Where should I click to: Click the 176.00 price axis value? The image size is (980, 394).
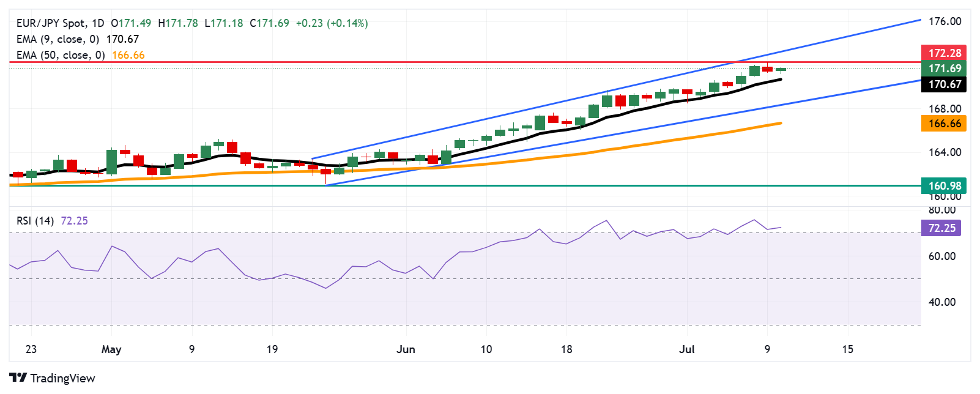coord(945,21)
